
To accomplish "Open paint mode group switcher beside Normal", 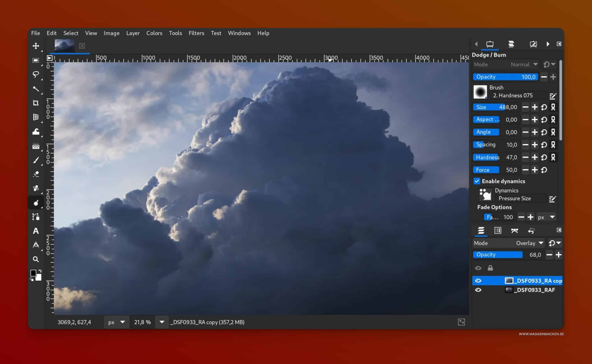I will [549, 64].
